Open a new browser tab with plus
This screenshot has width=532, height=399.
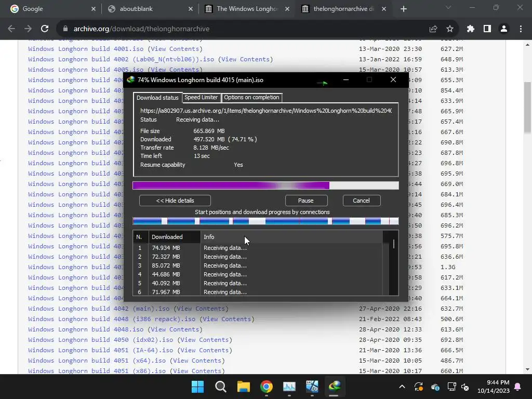(403, 9)
